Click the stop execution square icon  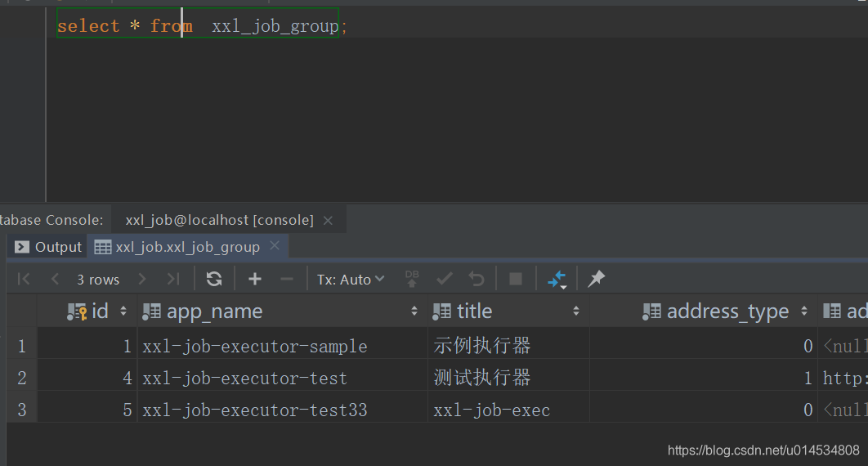click(516, 280)
